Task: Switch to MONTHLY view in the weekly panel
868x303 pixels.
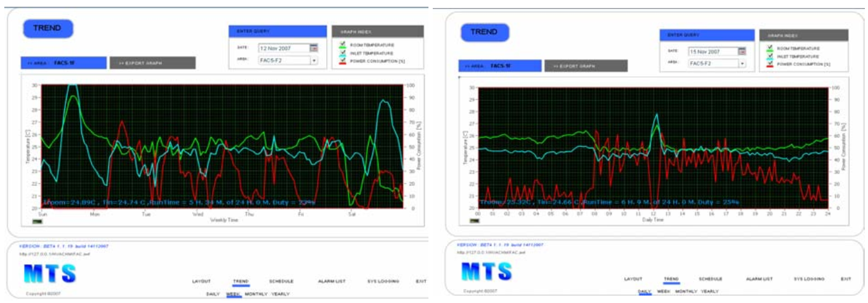Action: coord(256,294)
